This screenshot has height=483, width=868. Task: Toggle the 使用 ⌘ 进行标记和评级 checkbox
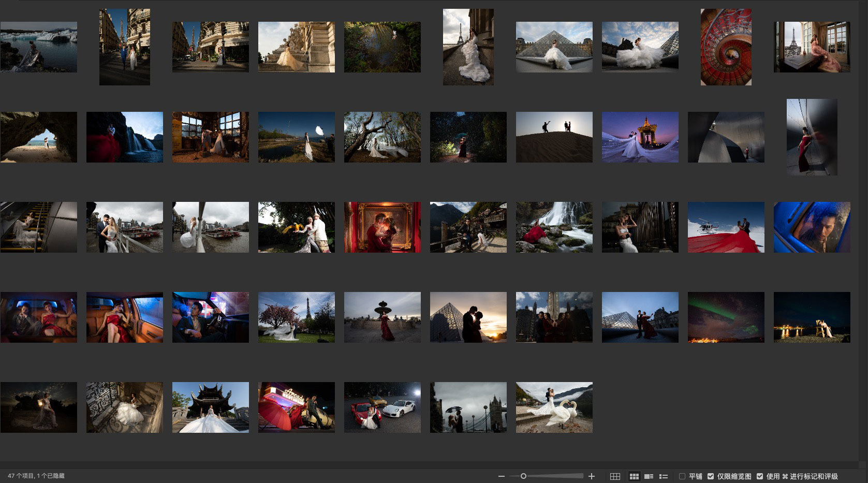click(760, 476)
